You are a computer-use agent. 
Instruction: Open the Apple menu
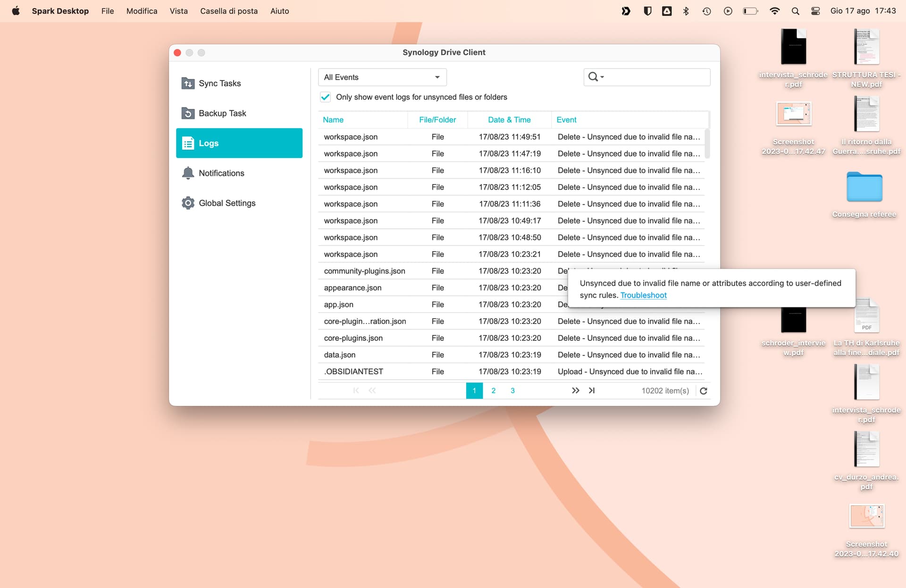click(x=16, y=11)
